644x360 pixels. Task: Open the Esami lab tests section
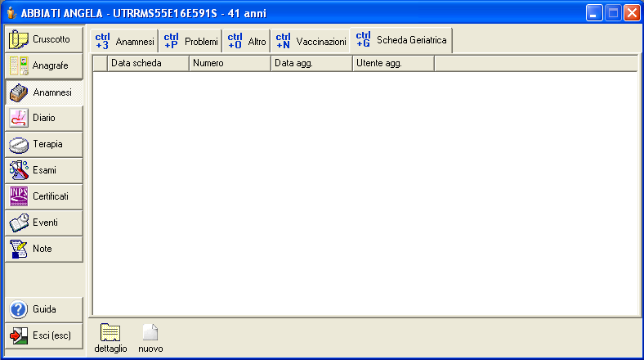tap(44, 170)
